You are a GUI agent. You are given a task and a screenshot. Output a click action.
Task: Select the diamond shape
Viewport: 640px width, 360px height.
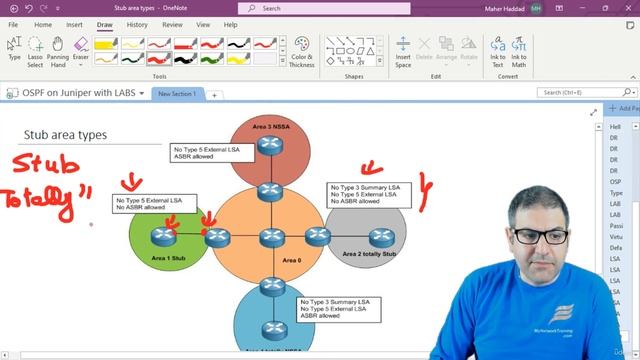click(330, 61)
